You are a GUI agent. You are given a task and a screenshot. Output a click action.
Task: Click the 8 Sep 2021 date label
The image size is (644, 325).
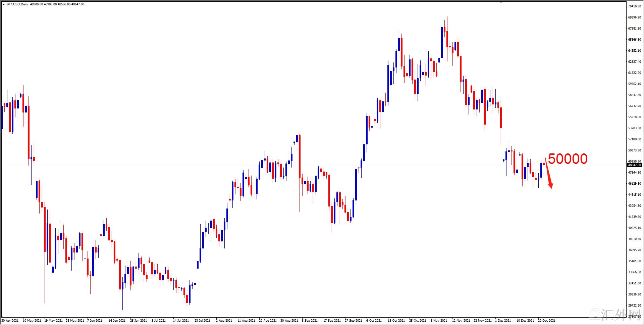click(310, 321)
